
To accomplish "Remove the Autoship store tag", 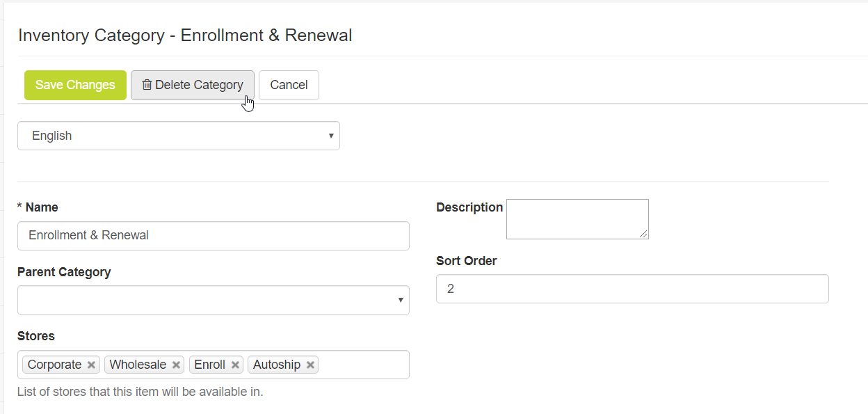I will (310, 365).
